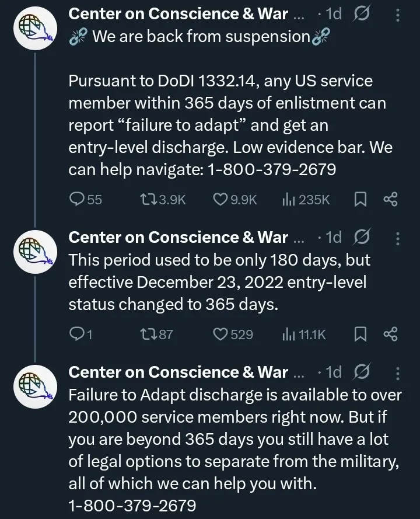Bookmark the second tweet about 365 days

click(x=360, y=334)
